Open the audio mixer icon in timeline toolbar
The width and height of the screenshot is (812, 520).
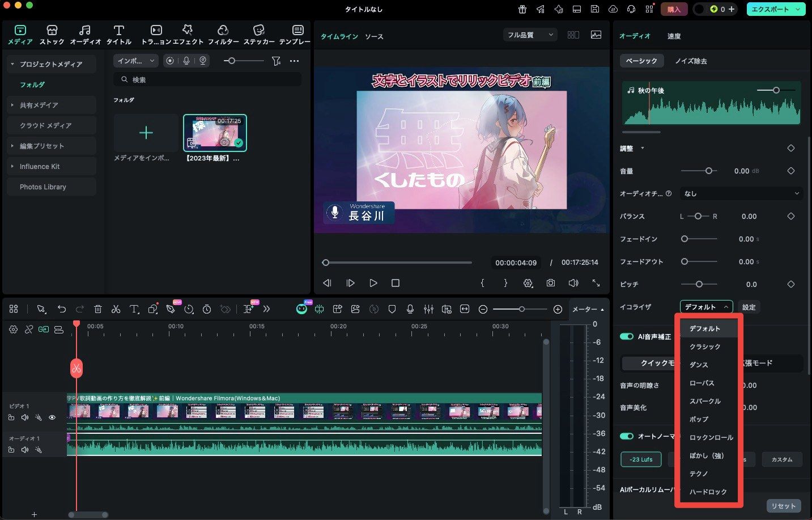click(428, 309)
